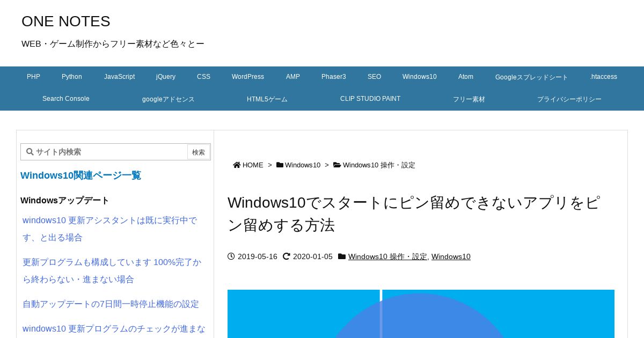Open the Googleスプレッドシート menu item
644x338 pixels.
click(x=531, y=77)
